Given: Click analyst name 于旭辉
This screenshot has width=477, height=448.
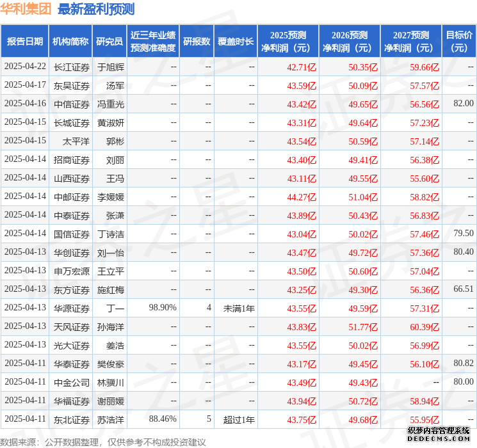Looking at the screenshot, I should pos(111,67).
